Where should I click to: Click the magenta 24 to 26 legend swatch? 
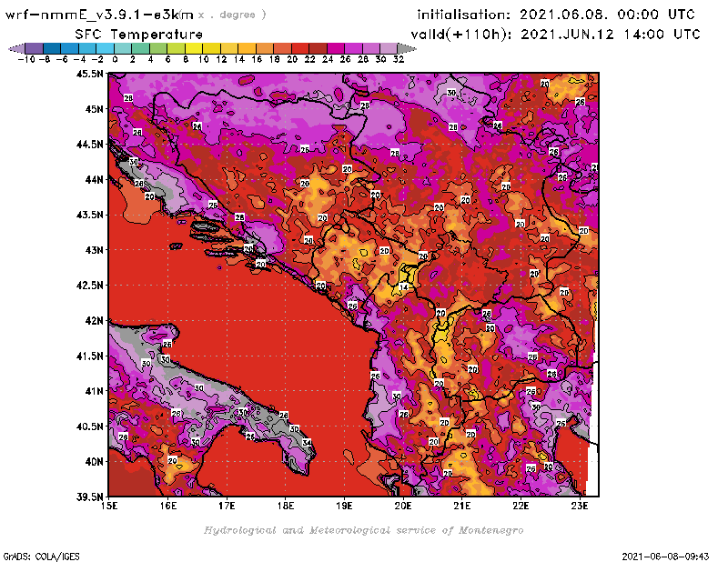(335, 48)
